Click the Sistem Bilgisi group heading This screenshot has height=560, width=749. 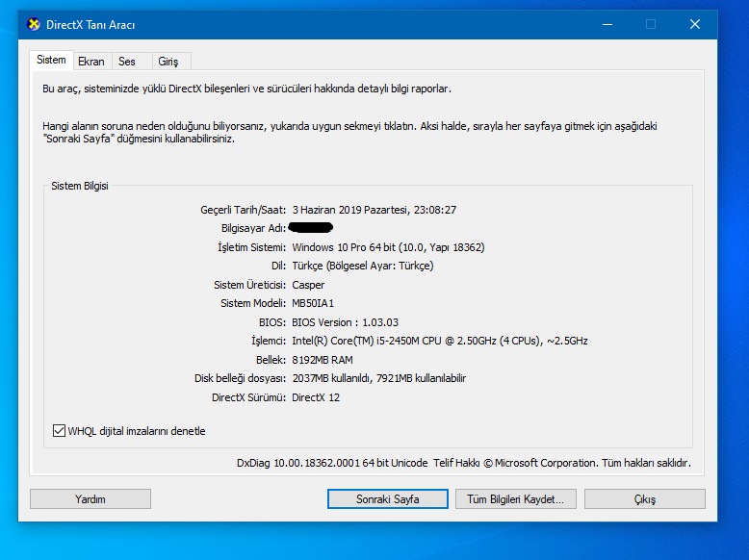click(x=80, y=186)
